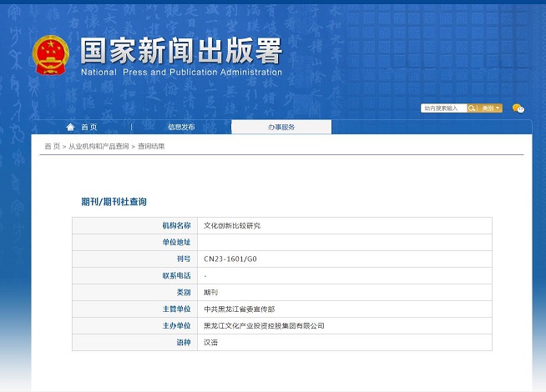Click the National Press and Publication Administration subtitle
The image size is (546, 392).
pyautogui.click(x=181, y=73)
